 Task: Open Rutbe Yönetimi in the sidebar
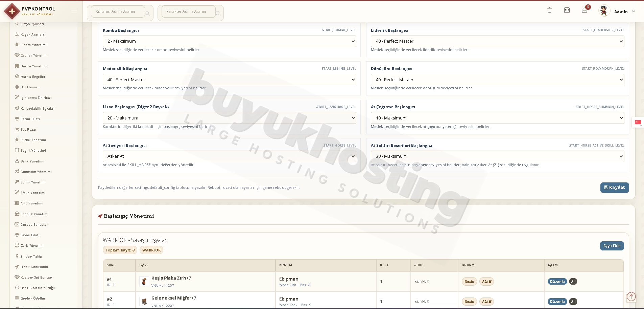(33, 140)
